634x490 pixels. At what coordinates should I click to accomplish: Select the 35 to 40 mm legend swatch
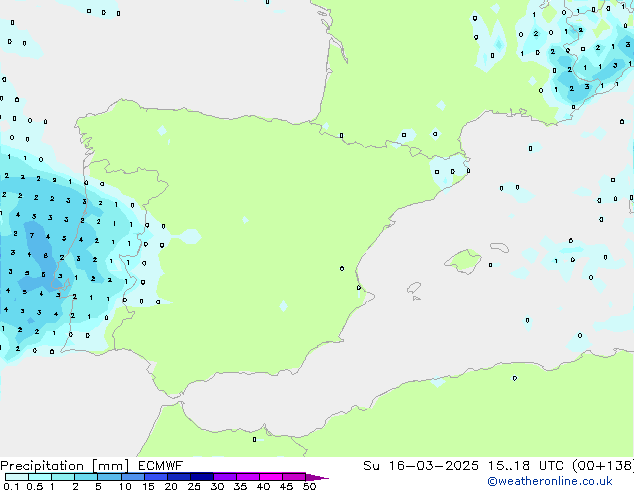coord(248,477)
